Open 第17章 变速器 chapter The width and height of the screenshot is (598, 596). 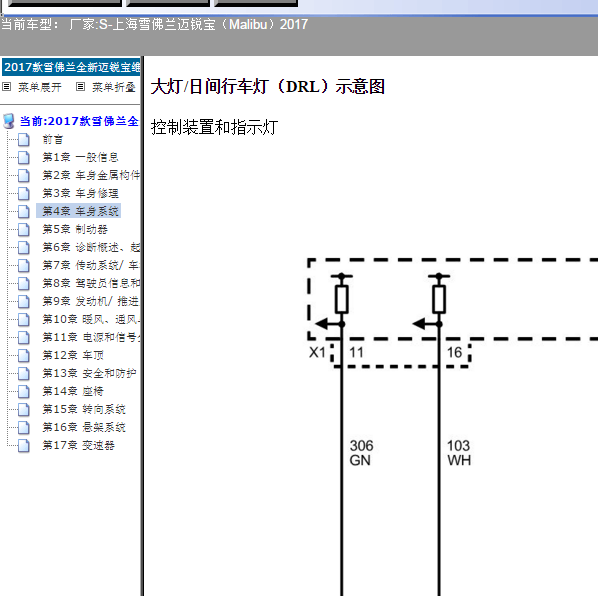click(78, 445)
